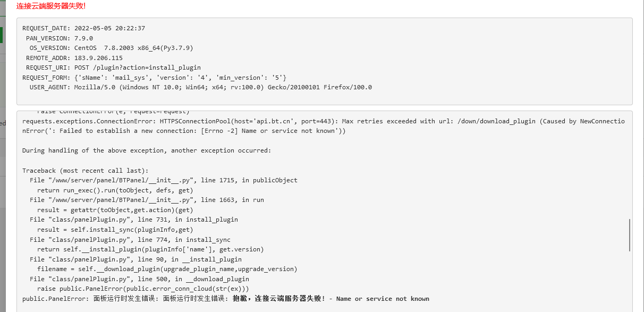Click the REQUEST_DATE line in request info
The width and height of the screenshot is (644, 312).
point(83,28)
